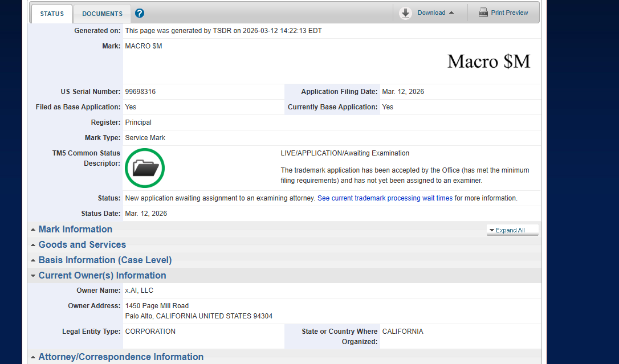
Task: Click the green folder status icon
Action: (x=145, y=168)
